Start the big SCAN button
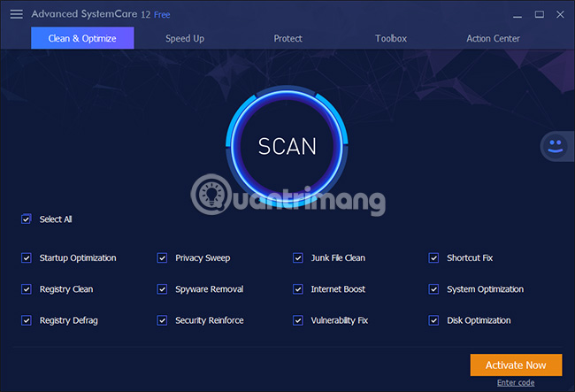The image size is (575, 392). click(x=287, y=146)
